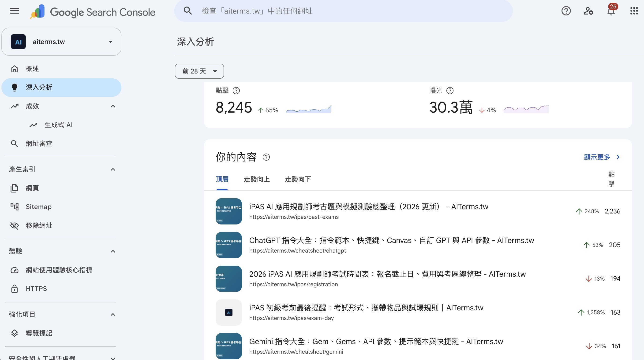This screenshot has width=644, height=360.
Task: Click the 顯示更多 link
Action: point(597,157)
